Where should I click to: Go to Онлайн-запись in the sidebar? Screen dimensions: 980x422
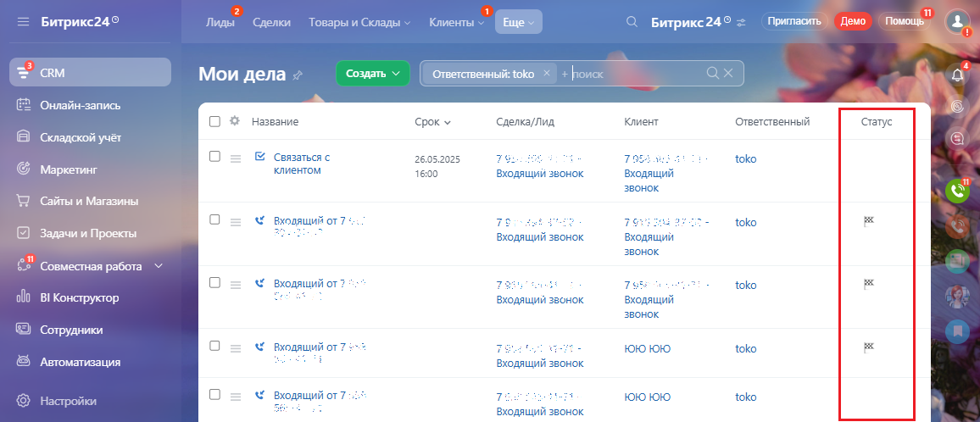click(x=80, y=105)
